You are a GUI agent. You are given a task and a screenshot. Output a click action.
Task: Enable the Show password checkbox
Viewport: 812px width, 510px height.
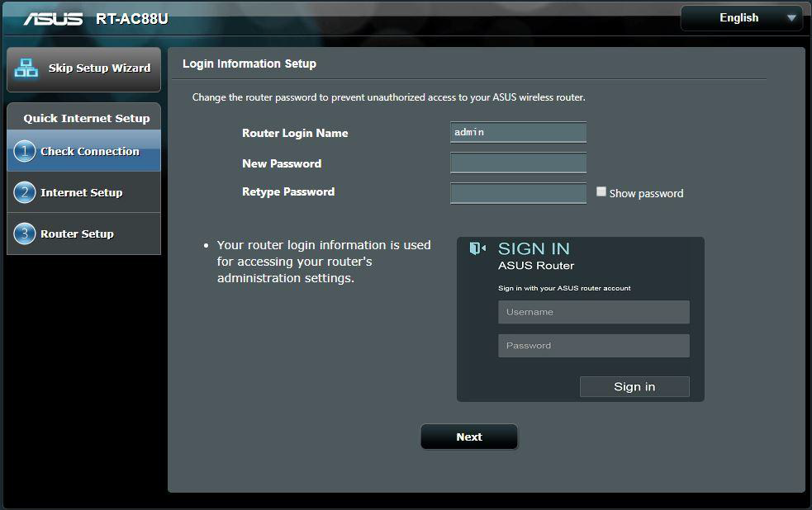[x=601, y=192]
